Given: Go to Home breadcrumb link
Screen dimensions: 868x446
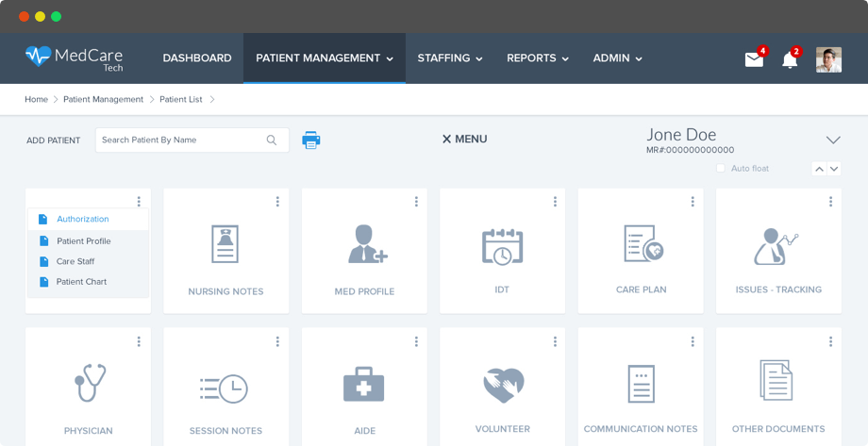Looking at the screenshot, I should coord(36,100).
